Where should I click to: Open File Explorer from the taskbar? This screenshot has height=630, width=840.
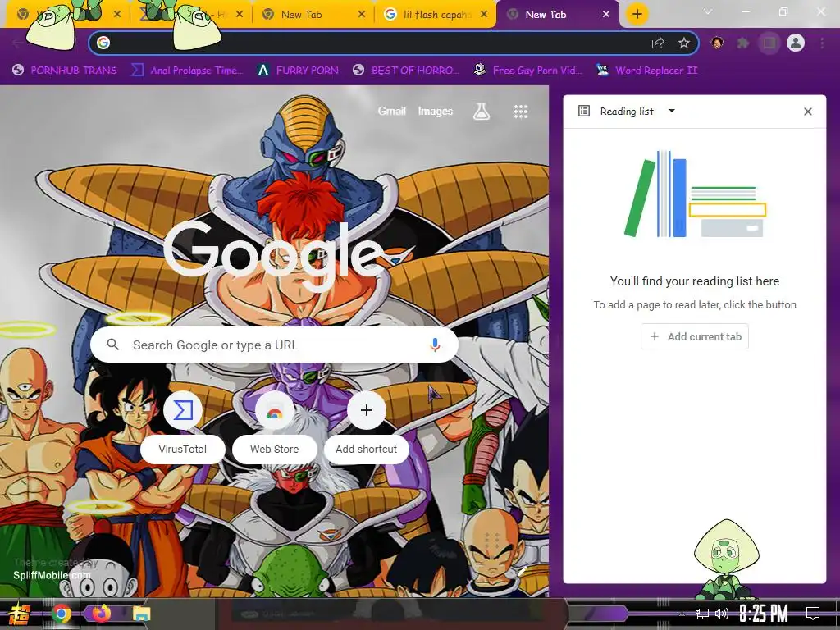[141, 614]
